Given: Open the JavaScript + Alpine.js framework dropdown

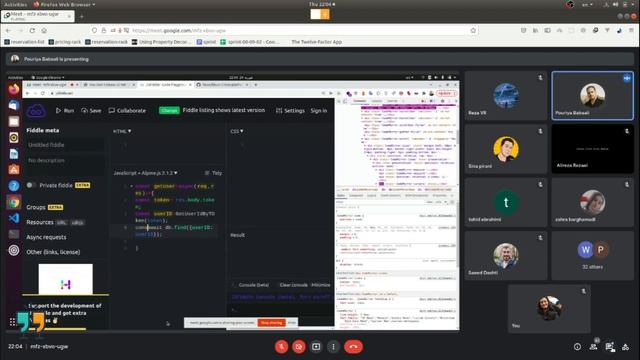Looking at the screenshot, I should click(x=145, y=173).
